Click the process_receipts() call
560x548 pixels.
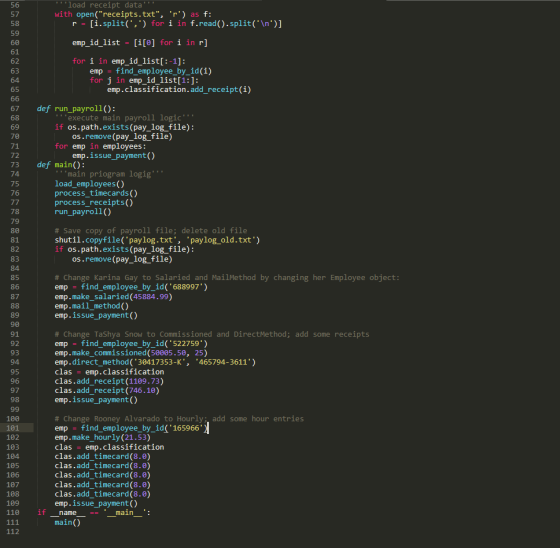94,202
